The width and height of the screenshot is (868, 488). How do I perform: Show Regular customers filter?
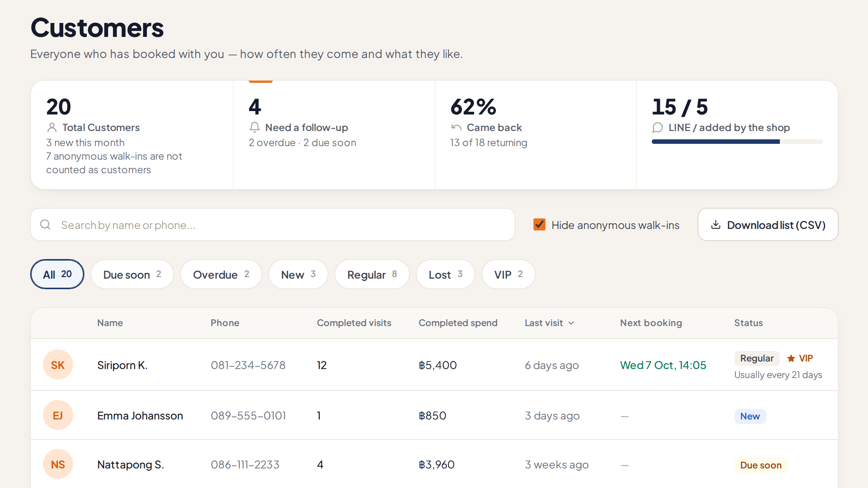(372, 274)
